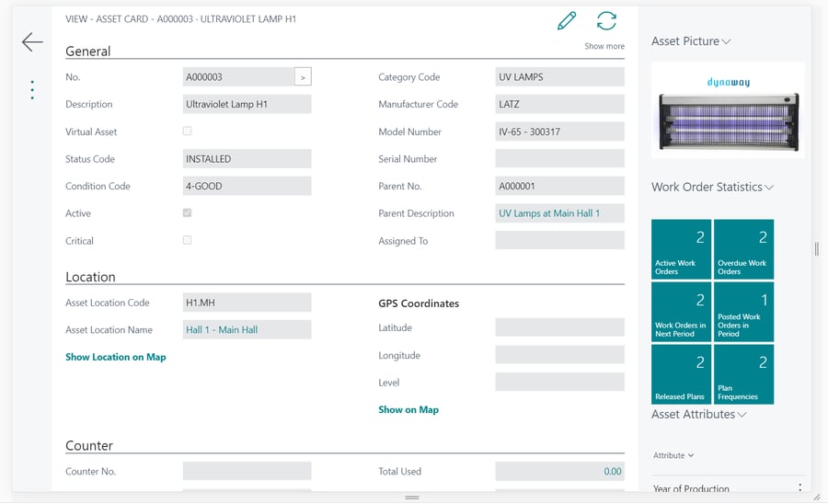This screenshot has height=504, width=828.
Task: Click the Category Code field UV LAMPS
Action: (559, 77)
